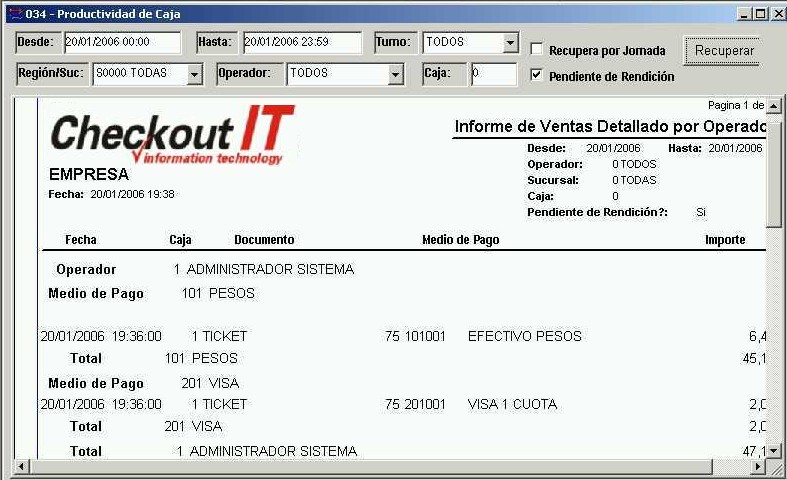Click the report's vertical scroll up arrow
Image resolution: width=787 pixels, height=480 pixels.
[x=773, y=105]
